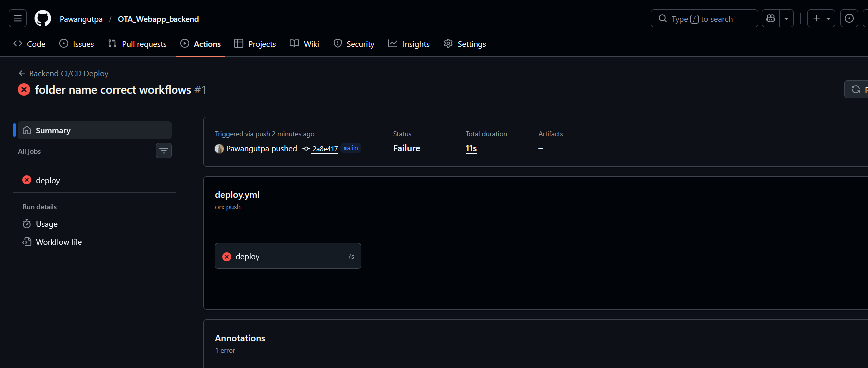Switch to the Pull requests tab
868x368 pixels.
pyautogui.click(x=137, y=44)
